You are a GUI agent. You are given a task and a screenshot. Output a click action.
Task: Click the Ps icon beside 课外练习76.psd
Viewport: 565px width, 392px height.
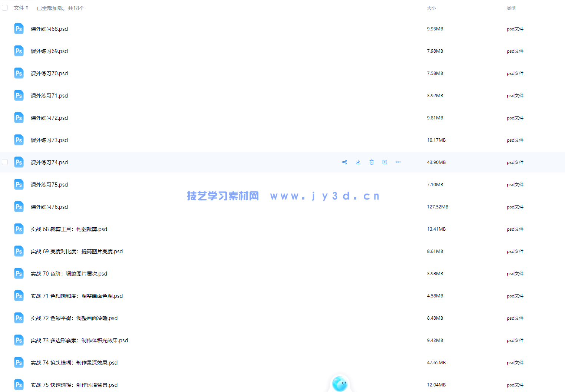coord(19,207)
